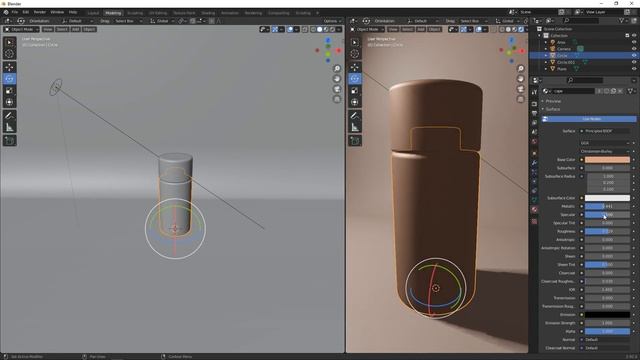Toggle camera view icon in left viewport

coord(337,89)
